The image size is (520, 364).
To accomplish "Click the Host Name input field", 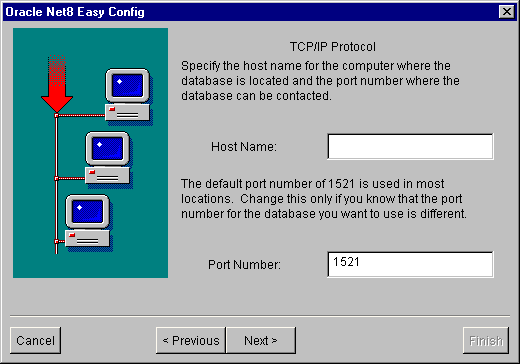I will [410, 147].
